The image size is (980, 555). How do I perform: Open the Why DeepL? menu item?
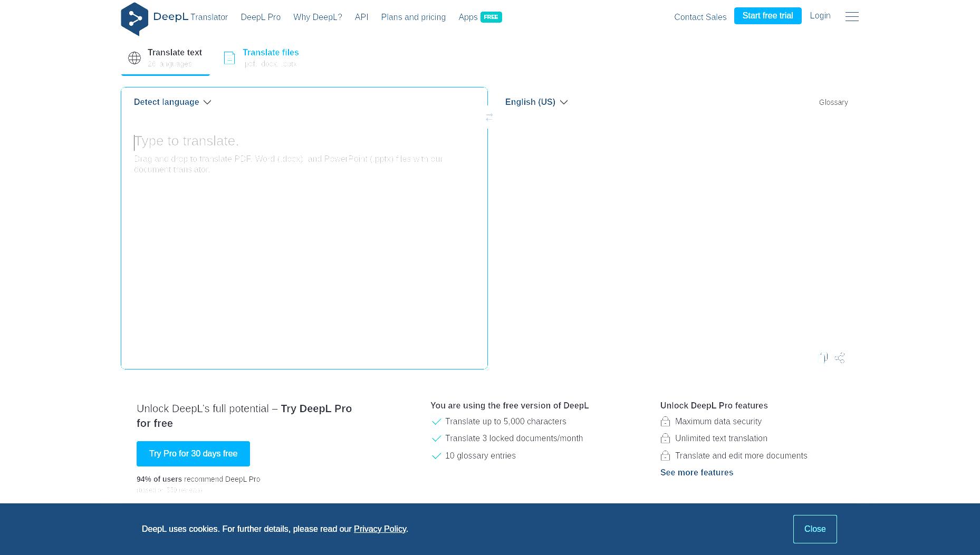click(318, 17)
